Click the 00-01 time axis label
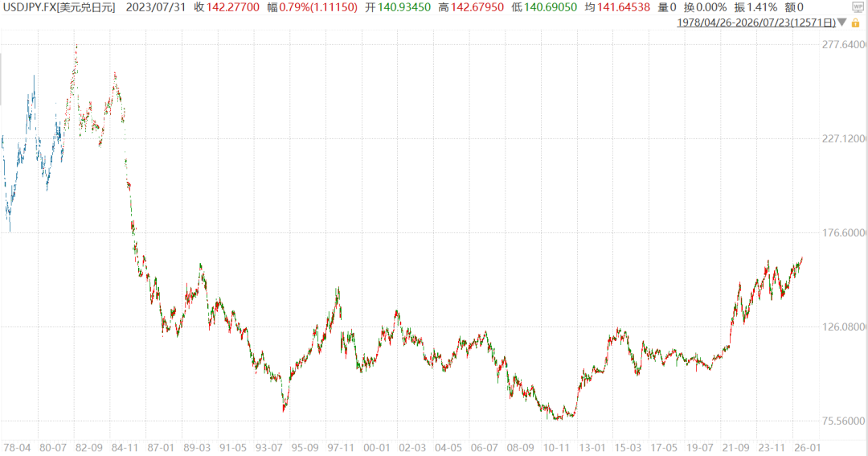 [x=376, y=448]
